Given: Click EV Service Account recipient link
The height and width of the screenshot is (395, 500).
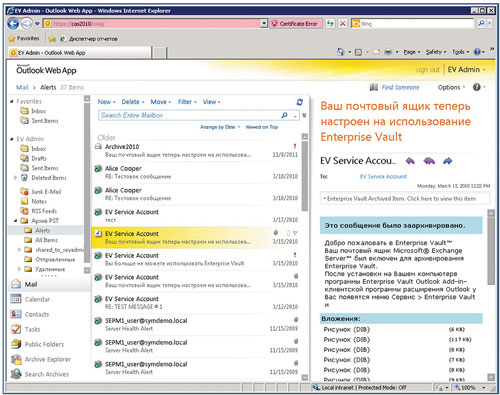Looking at the screenshot, I should 383,176.
